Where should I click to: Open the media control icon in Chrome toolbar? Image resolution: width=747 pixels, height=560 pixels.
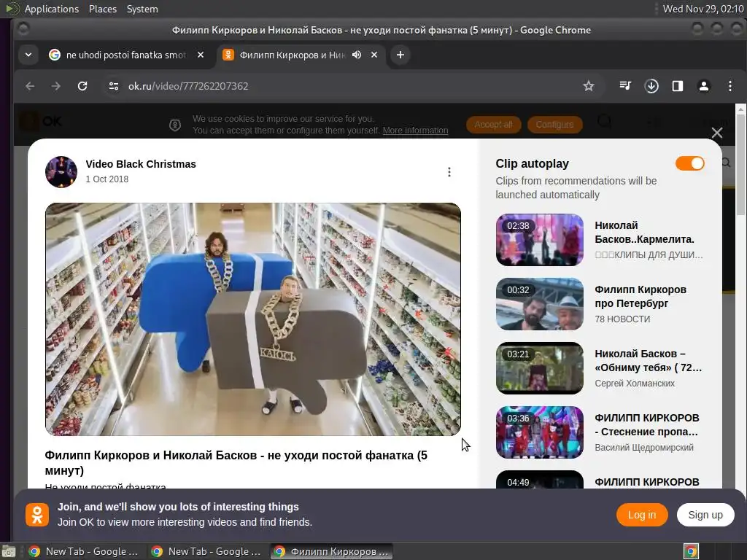[x=625, y=86]
